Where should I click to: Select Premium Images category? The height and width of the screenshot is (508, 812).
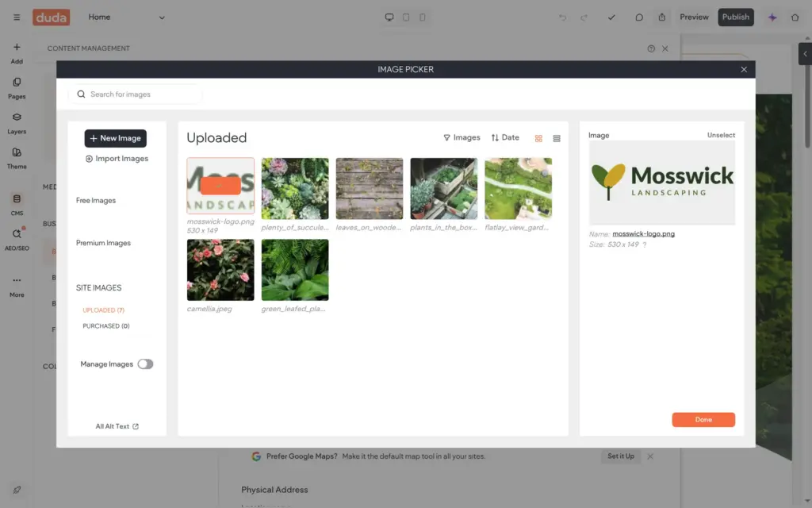point(103,243)
